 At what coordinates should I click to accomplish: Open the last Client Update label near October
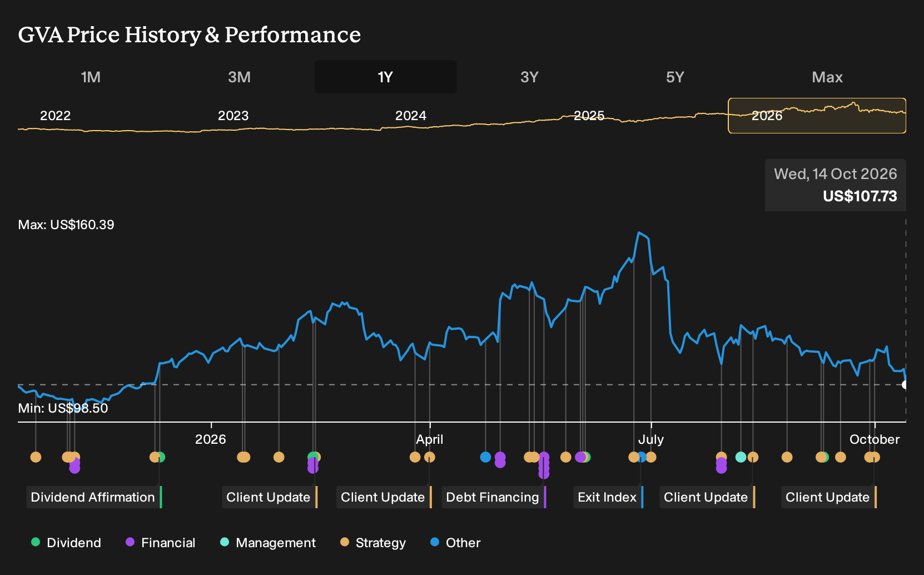[829, 497]
